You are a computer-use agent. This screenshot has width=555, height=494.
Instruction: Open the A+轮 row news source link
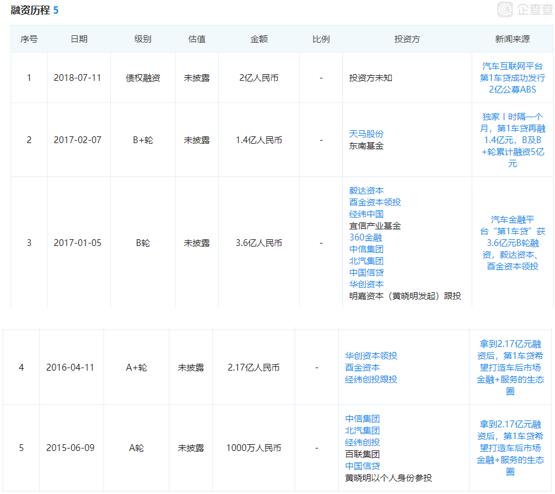[510, 367]
